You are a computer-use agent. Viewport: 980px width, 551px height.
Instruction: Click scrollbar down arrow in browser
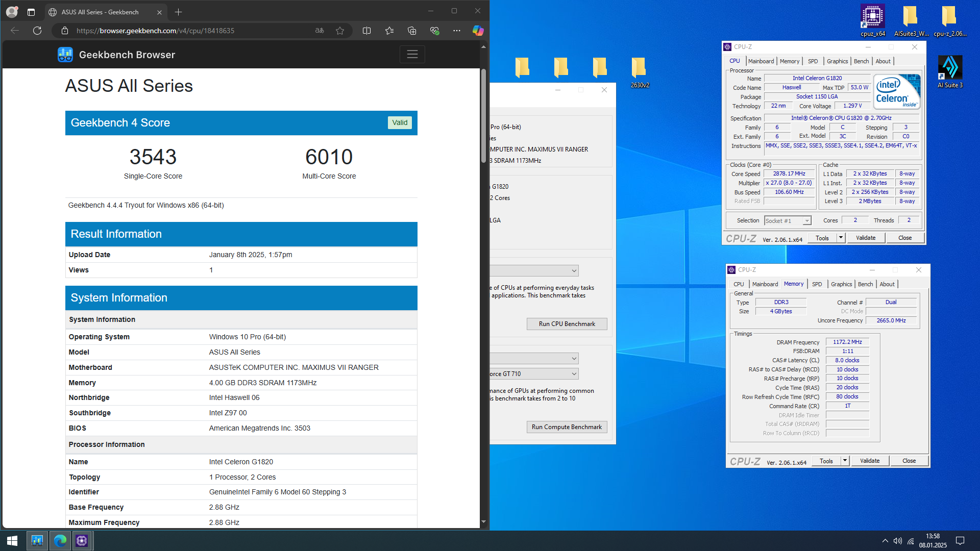click(x=483, y=522)
